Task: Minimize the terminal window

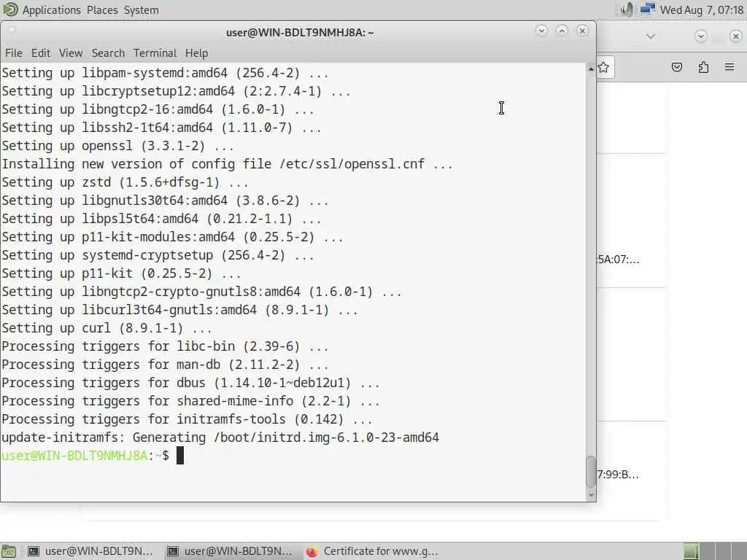Action: click(541, 31)
